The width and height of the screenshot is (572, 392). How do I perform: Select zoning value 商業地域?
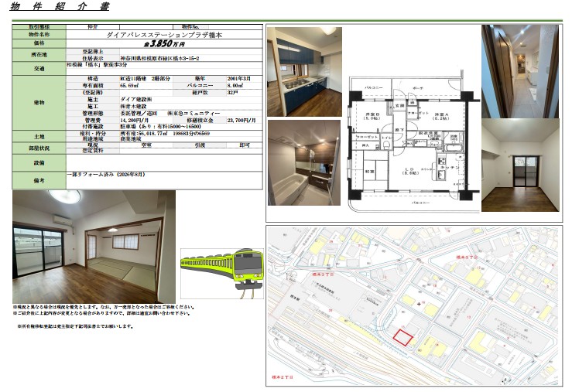pos(131,139)
